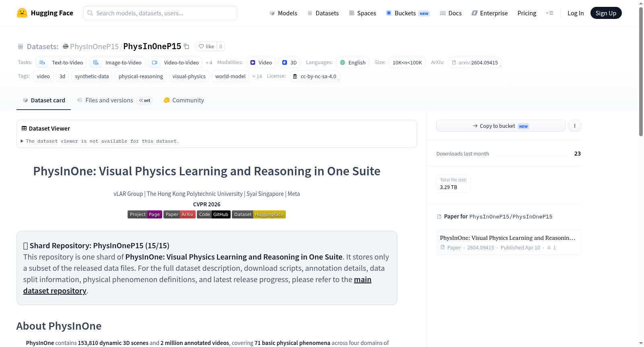Viewport: 644px width, 347px height.
Task: Filter by the visual-physics tag
Action: point(189,76)
